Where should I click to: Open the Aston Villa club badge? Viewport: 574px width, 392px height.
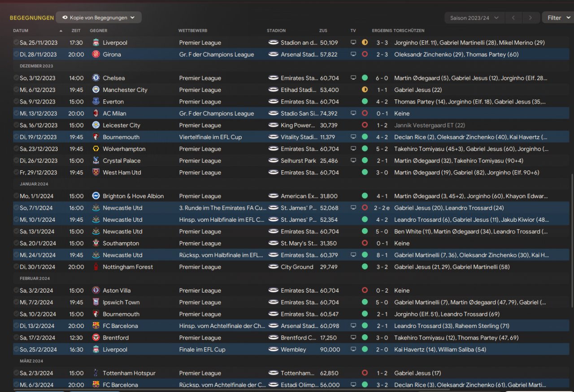(96, 290)
